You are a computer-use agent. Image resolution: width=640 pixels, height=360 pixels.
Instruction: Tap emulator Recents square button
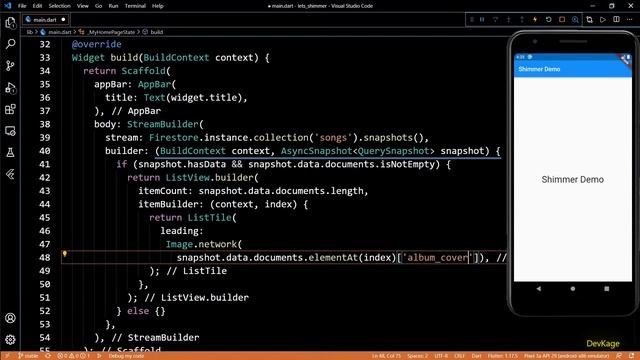(x=607, y=289)
